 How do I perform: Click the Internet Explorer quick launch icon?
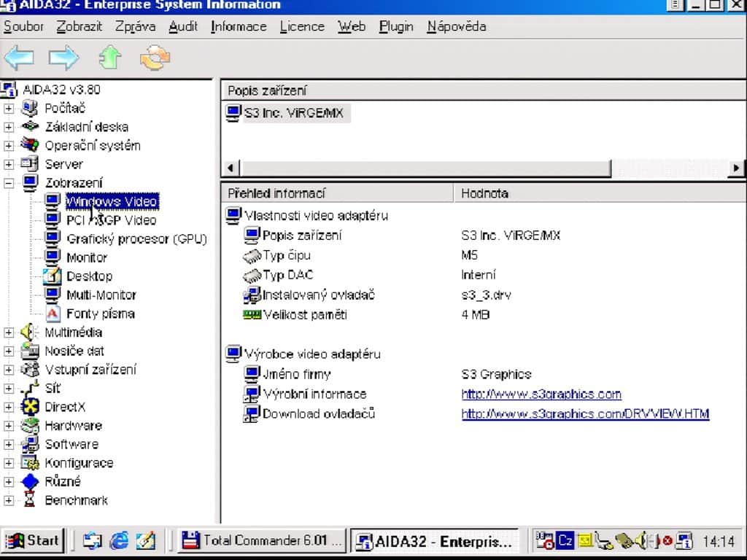coord(119,540)
